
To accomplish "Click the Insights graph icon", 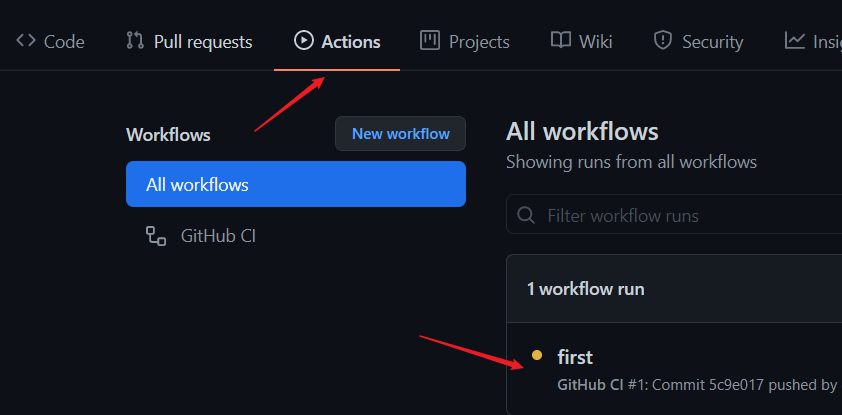I will click(795, 41).
